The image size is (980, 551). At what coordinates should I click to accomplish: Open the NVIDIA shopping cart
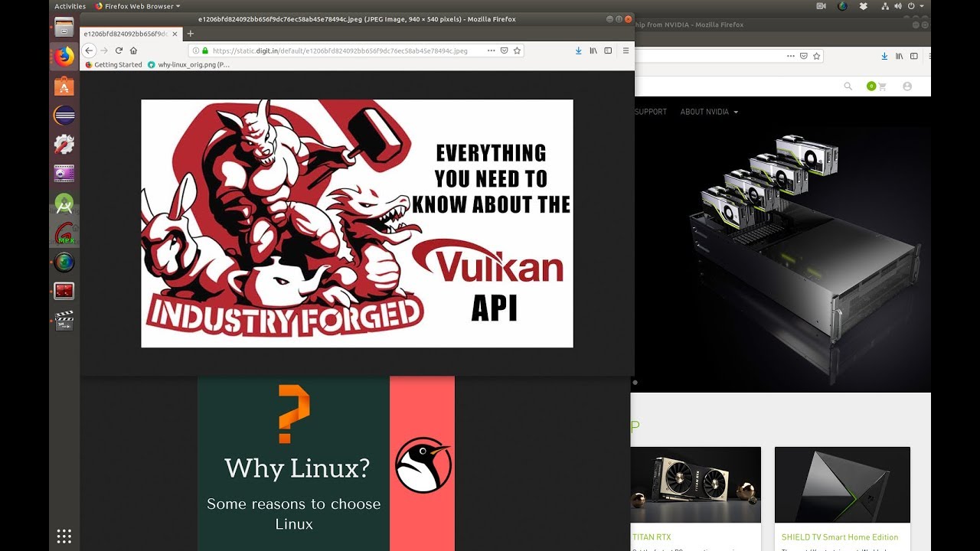point(882,86)
